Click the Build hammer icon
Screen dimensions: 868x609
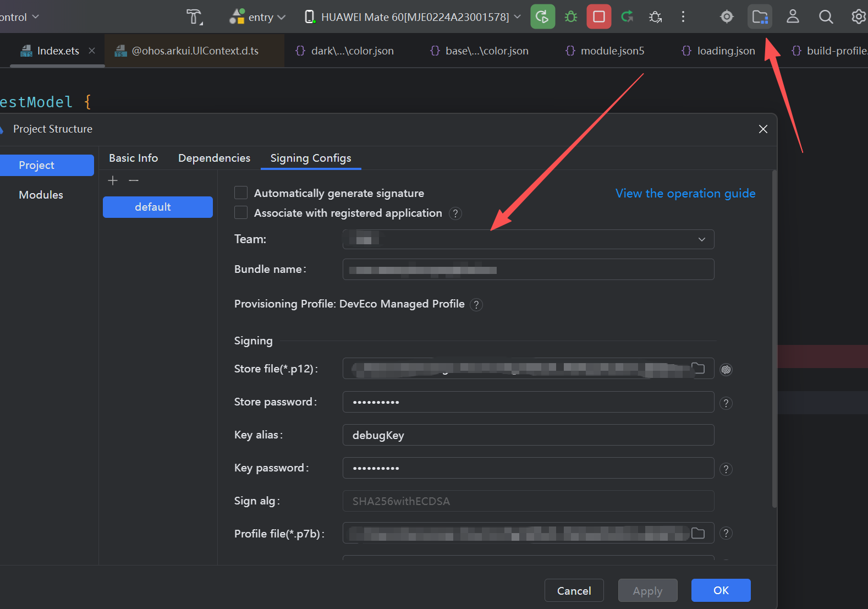[x=194, y=17]
